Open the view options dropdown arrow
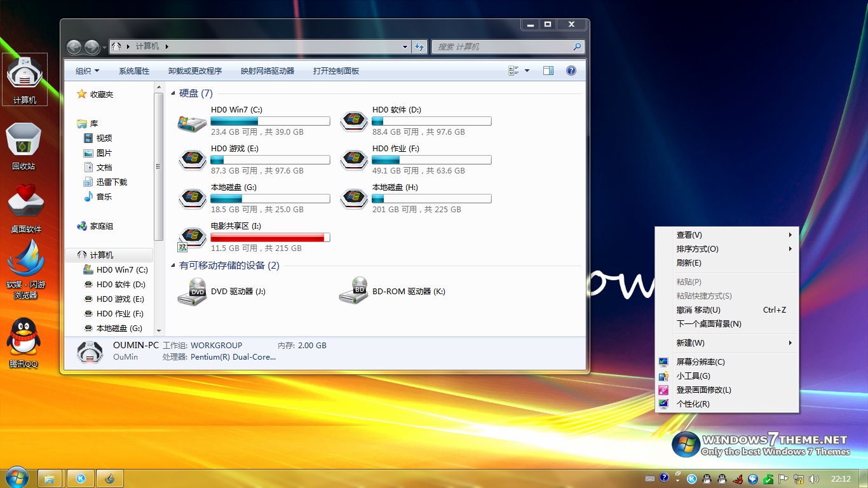Viewport: 868px width, 488px height. point(527,71)
